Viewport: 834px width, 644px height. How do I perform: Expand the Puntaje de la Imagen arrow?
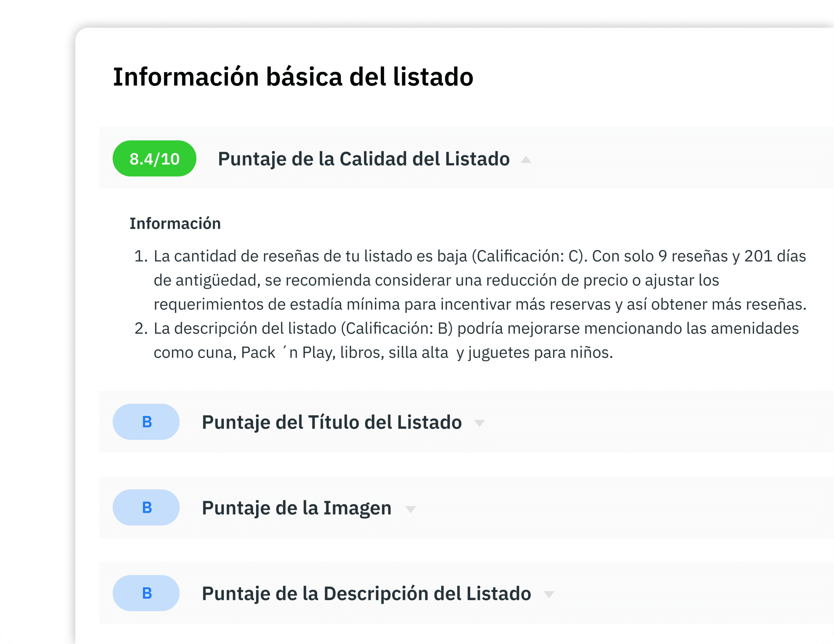410,509
